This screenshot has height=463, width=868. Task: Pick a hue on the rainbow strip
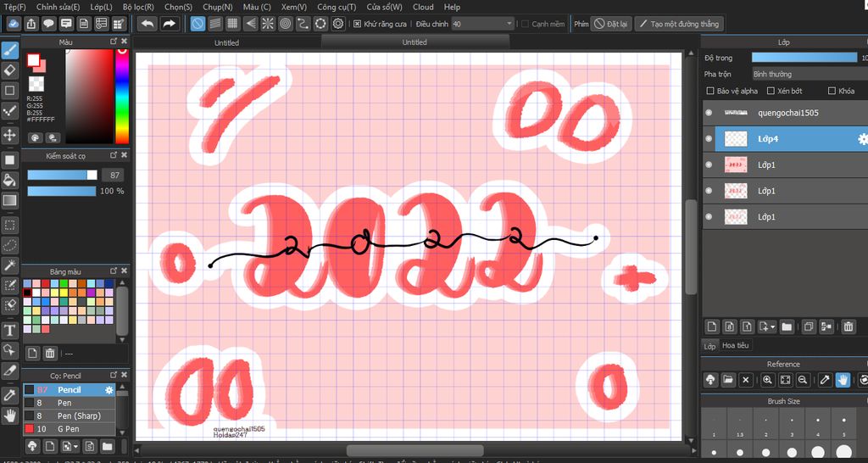122,97
